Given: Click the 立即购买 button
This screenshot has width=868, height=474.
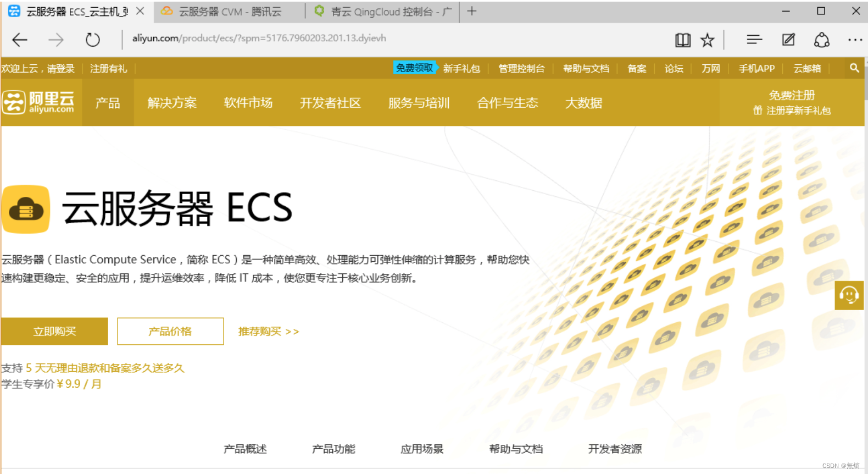Looking at the screenshot, I should [54, 331].
